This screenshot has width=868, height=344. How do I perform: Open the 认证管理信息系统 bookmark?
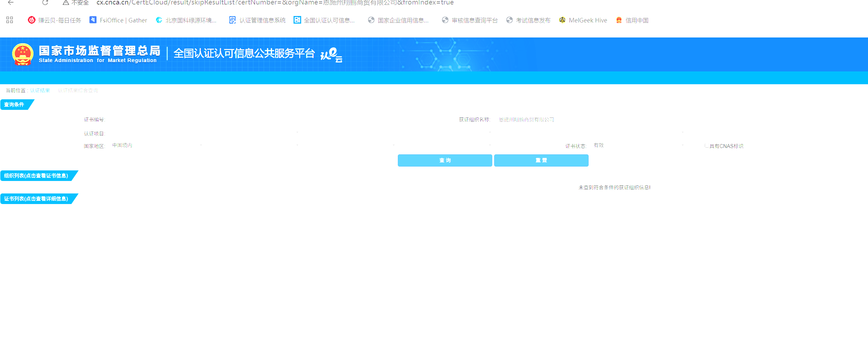[x=257, y=20]
